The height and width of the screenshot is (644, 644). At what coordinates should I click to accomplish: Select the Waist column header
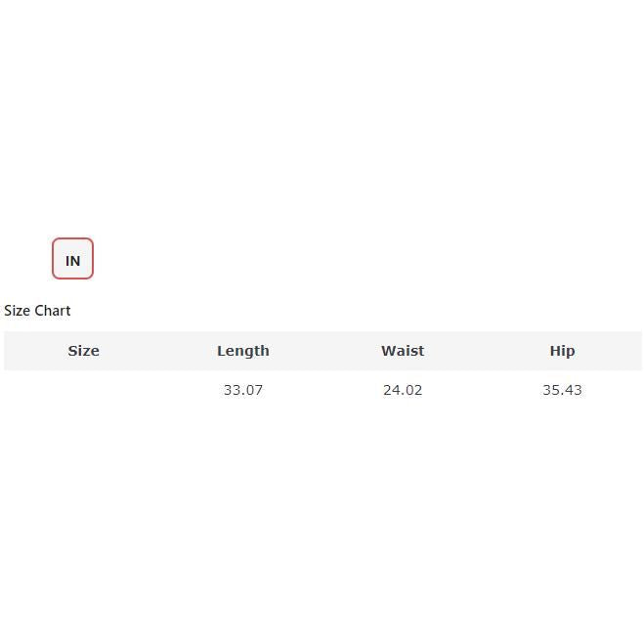point(402,351)
